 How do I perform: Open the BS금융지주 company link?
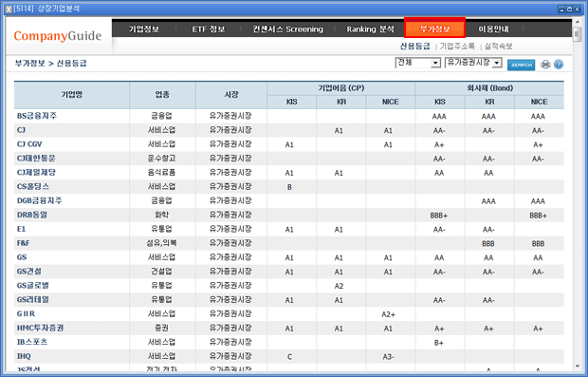(x=37, y=116)
